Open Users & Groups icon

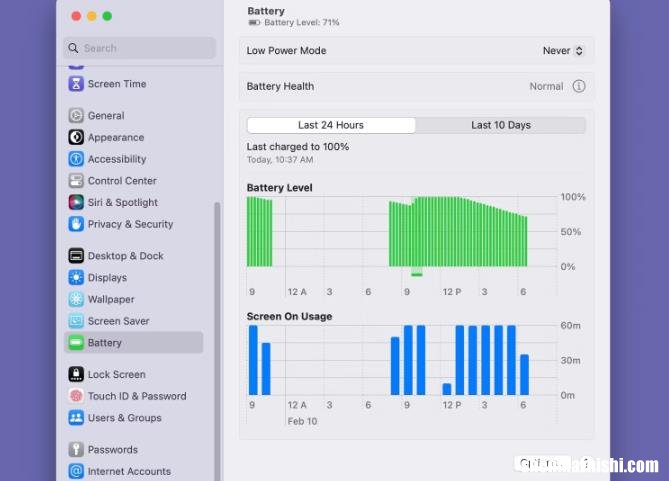[x=76, y=417]
